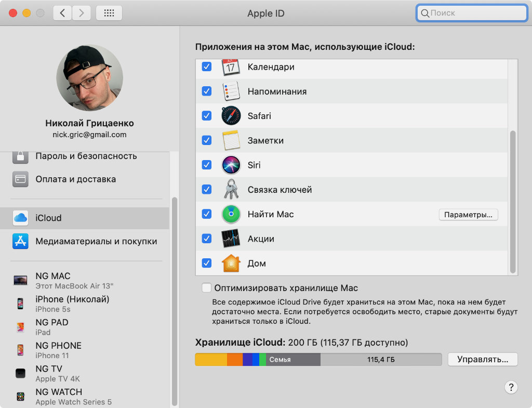The image size is (532, 408).
Task: Disable the Акции iCloud checkbox
Action: [207, 239]
